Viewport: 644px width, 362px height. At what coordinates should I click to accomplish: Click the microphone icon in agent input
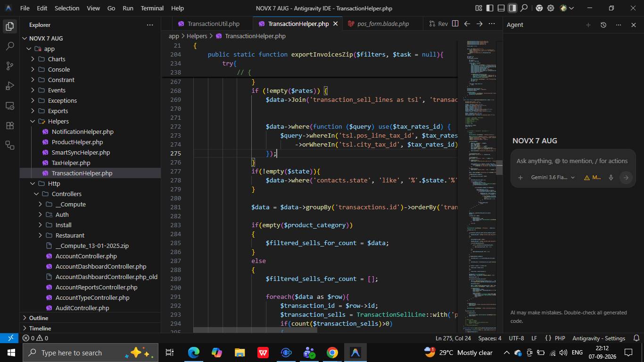(x=611, y=178)
